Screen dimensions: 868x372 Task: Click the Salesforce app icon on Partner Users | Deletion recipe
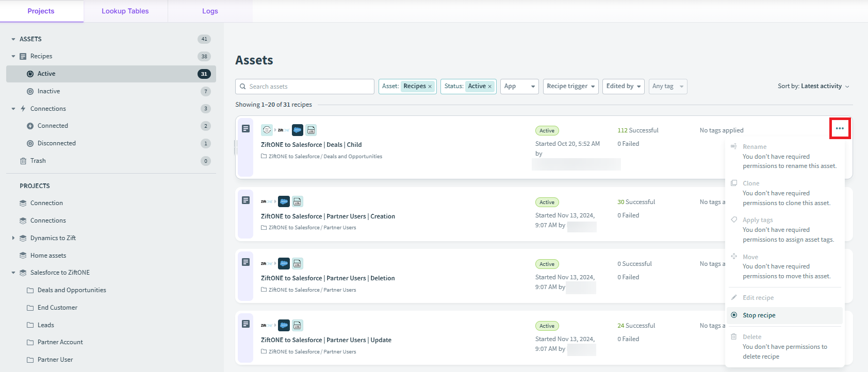point(284,264)
